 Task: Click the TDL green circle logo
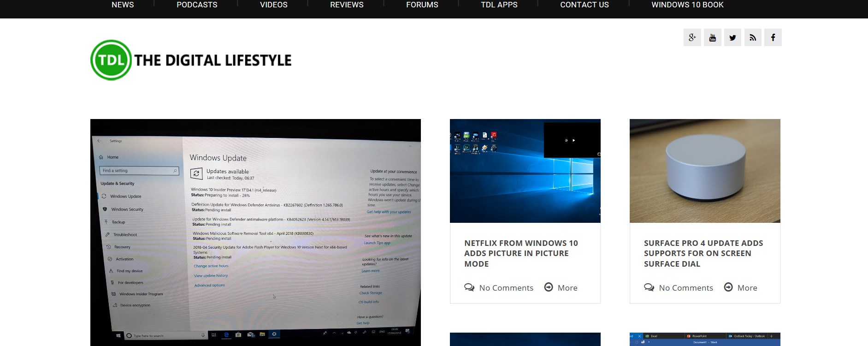point(111,60)
